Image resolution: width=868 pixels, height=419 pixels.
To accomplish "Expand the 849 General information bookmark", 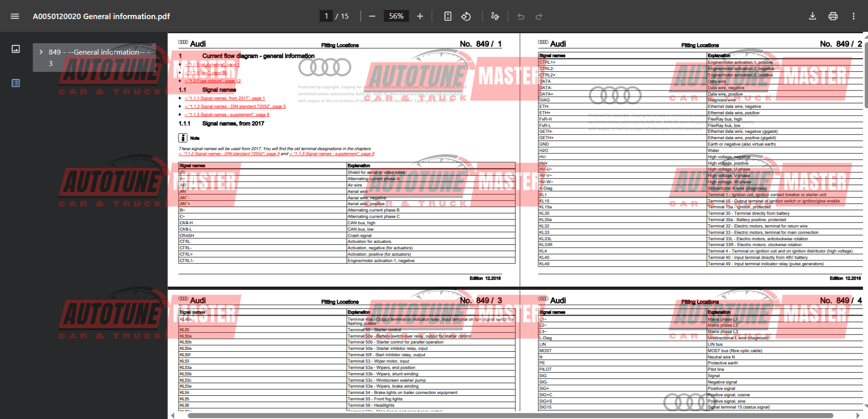I will pos(41,52).
